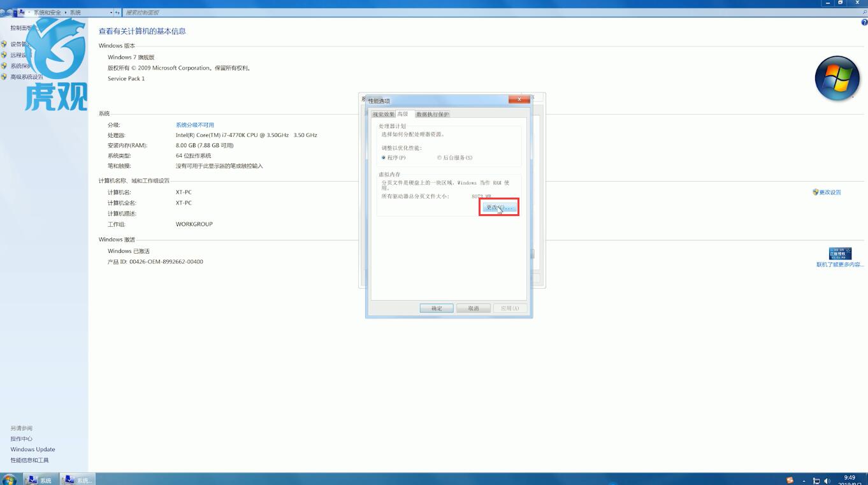Click the 系统分级不可用 link
Image resolution: width=868 pixels, height=485 pixels.
coord(195,125)
